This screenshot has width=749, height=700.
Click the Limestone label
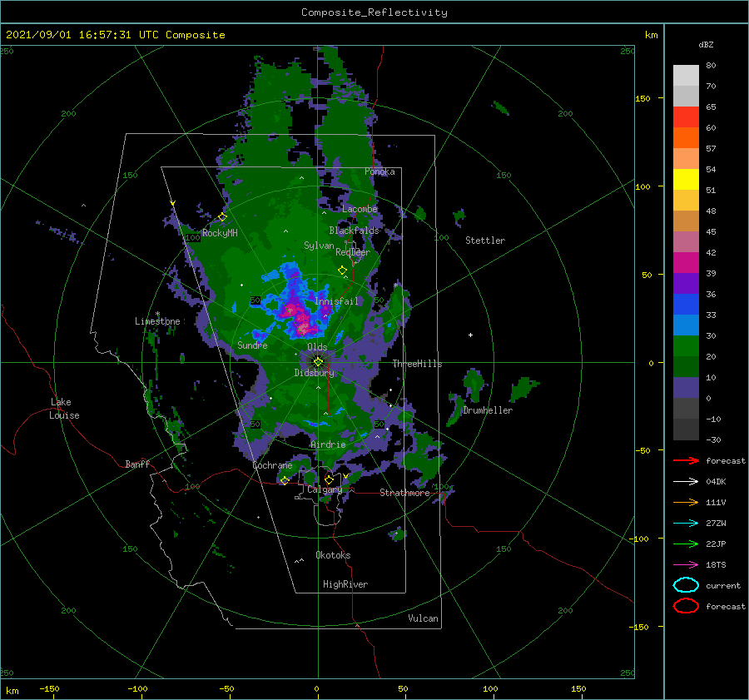[x=157, y=321]
